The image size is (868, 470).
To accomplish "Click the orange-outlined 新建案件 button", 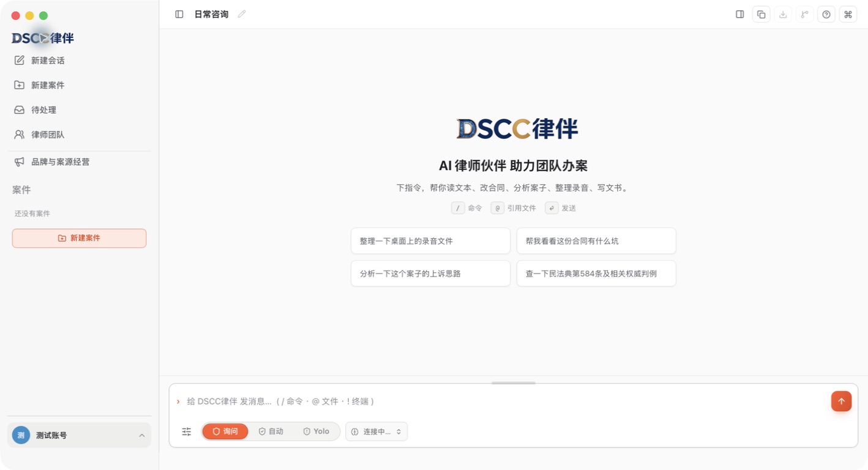I will click(x=79, y=238).
